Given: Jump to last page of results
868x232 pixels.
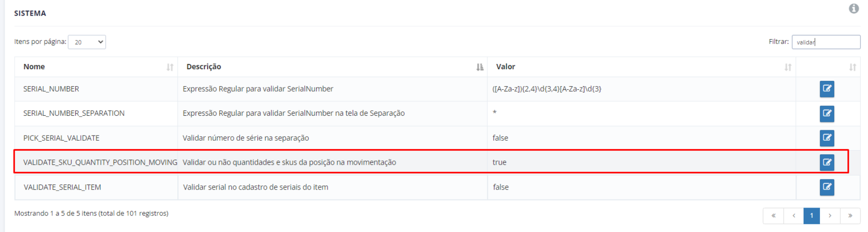Looking at the screenshot, I should pyautogui.click(x=850, y=216).
